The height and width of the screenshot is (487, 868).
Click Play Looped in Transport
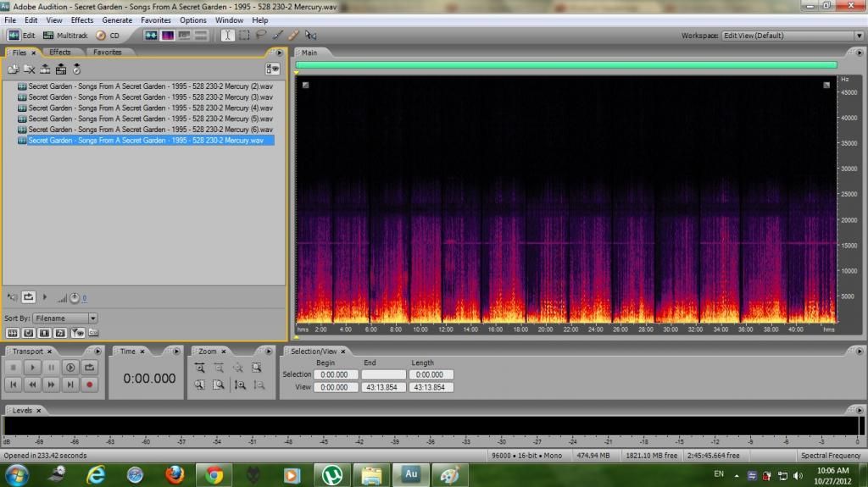[x=89, y=368]
